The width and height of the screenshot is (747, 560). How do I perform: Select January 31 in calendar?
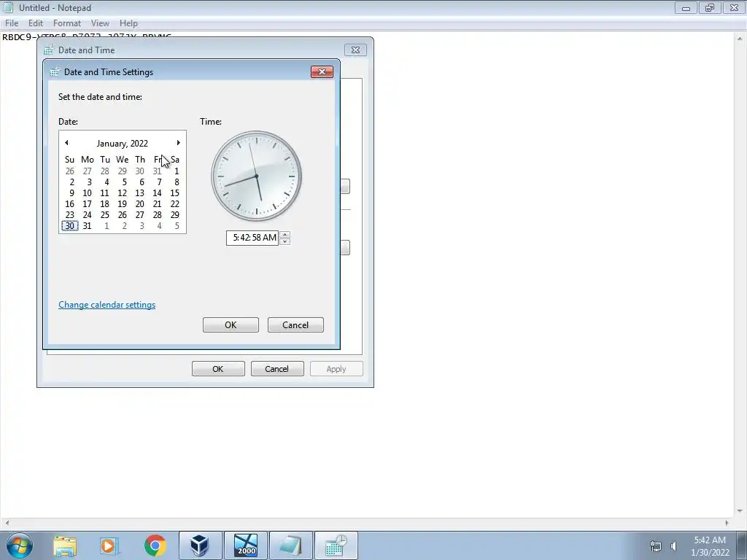(88, 226)
